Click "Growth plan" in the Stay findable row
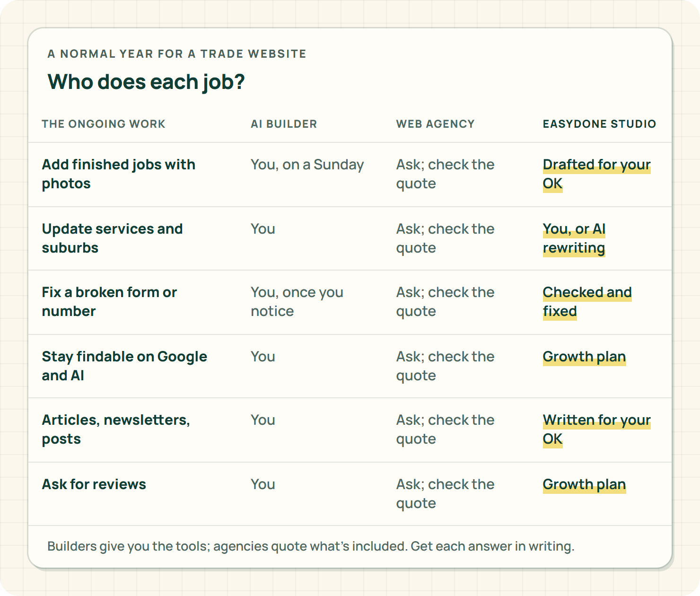 (x=585, y=357)
